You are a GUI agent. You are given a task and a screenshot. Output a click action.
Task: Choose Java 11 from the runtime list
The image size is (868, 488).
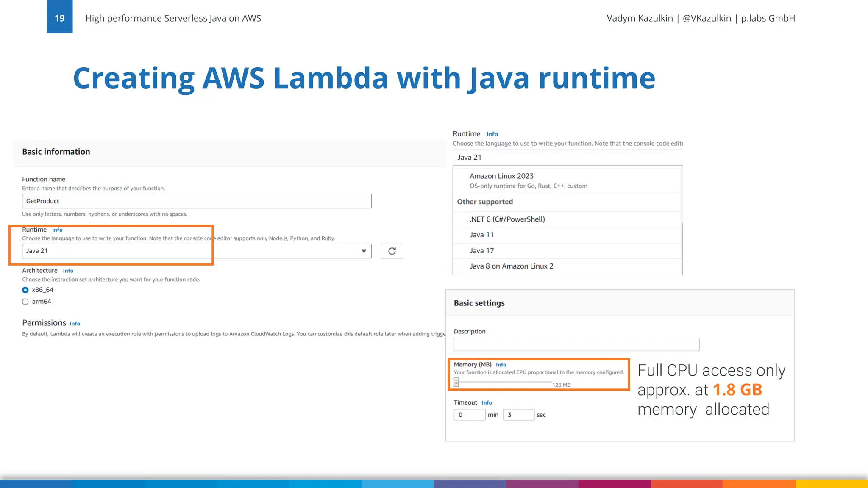tap(481, 235)
